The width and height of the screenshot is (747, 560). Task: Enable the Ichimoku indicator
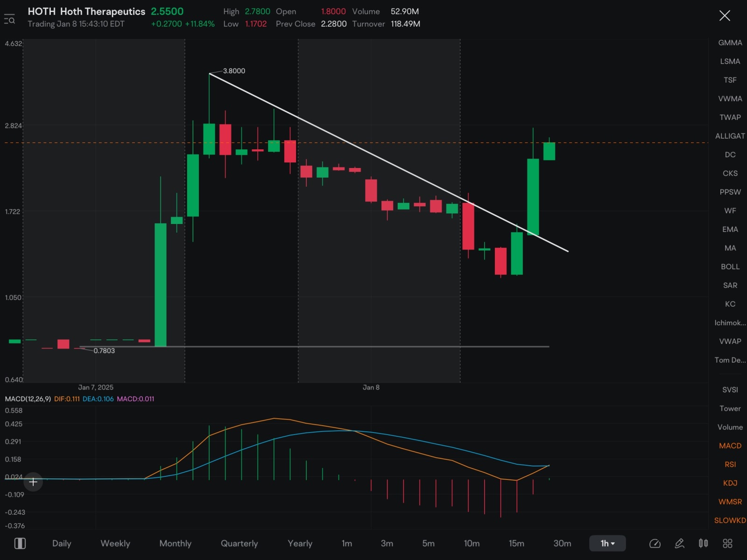(730, 322)
